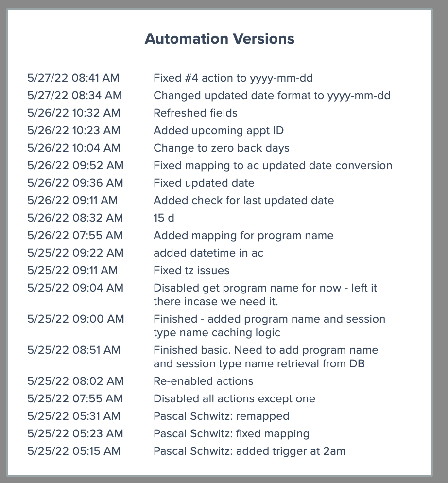Image resolution: width=448 pixels, height=483 pixels.
Task: Select "Change to zero back days" version
Action: 221,148
